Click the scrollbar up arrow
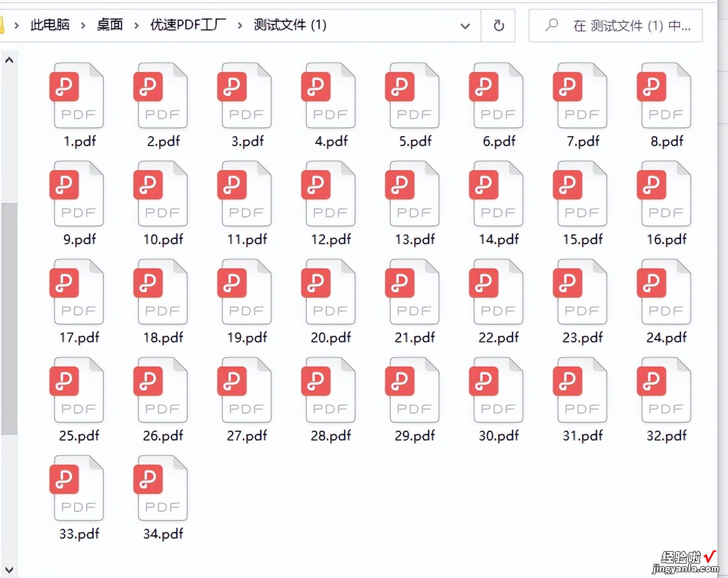728x578 pixels. tap(9, 60)
